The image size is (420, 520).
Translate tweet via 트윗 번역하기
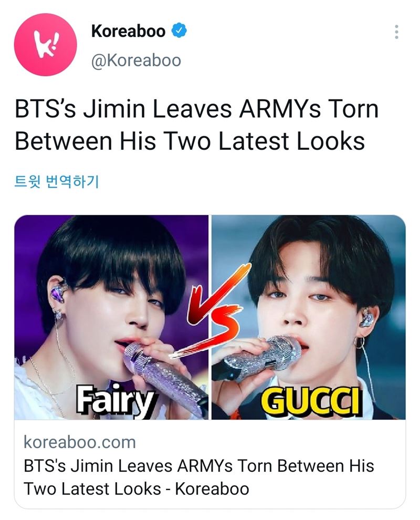[56, 181]
